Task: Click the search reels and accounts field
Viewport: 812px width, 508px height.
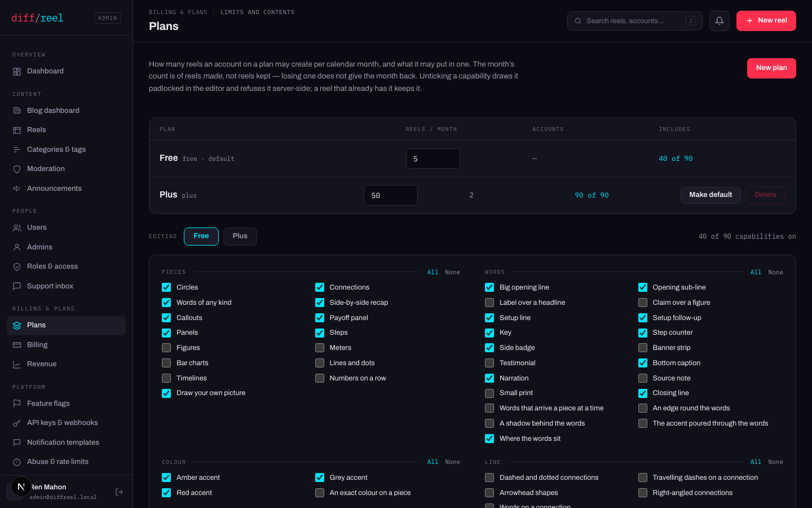Action: tap(635, 21)
